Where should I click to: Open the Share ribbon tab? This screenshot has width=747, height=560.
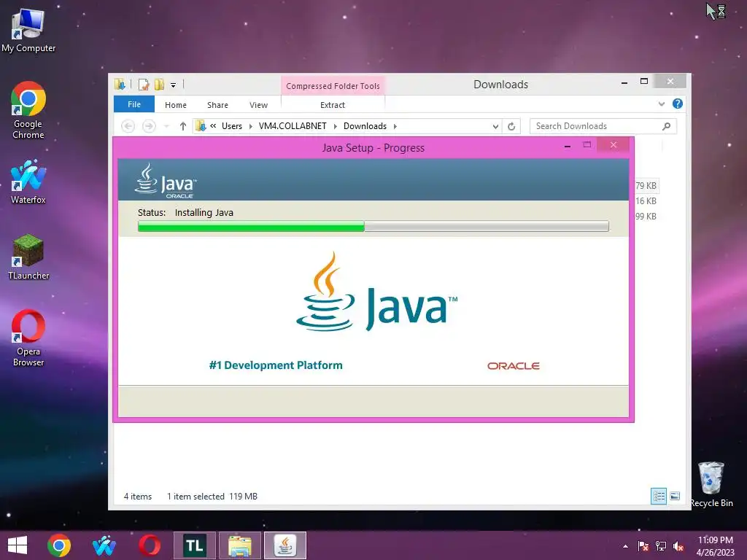[217, 105]
